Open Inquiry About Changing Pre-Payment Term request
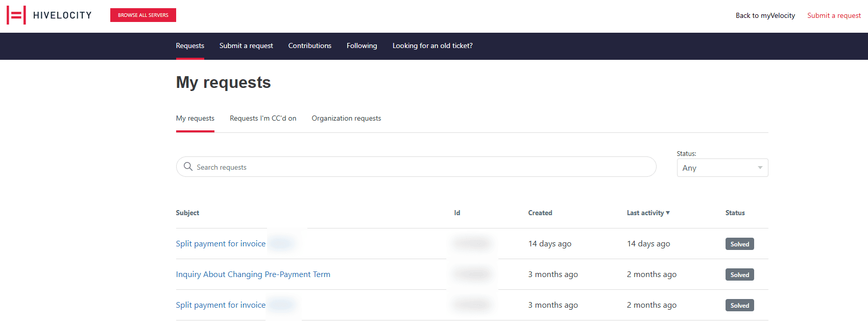 253,274
